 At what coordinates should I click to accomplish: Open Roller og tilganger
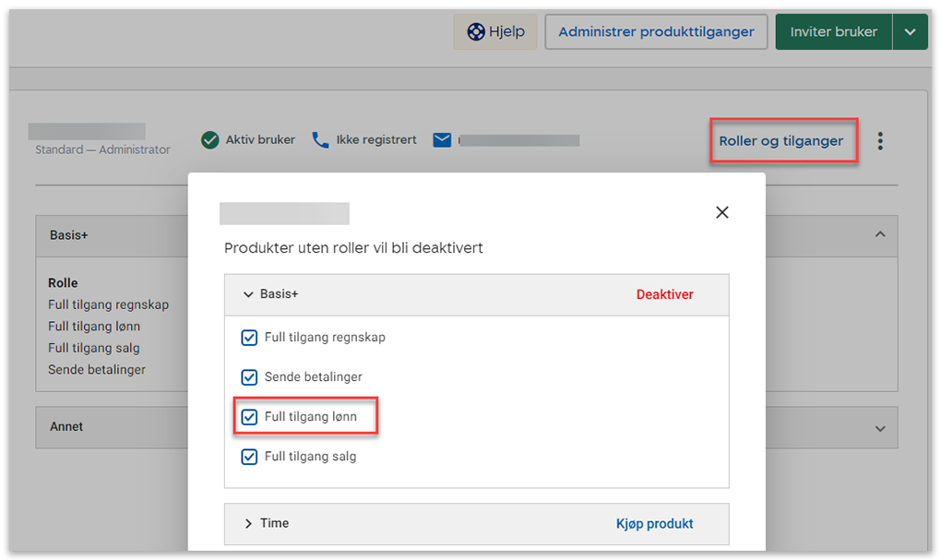781,141
